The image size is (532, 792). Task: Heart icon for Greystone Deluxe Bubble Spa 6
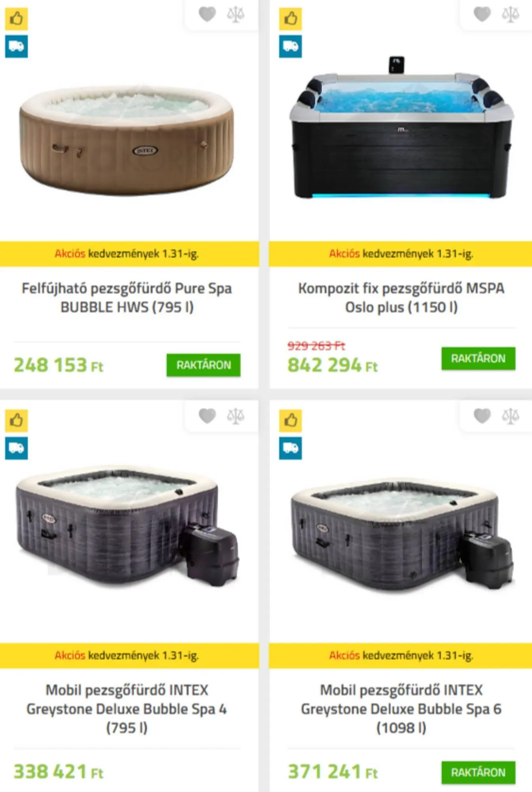[x=482, y=416]
